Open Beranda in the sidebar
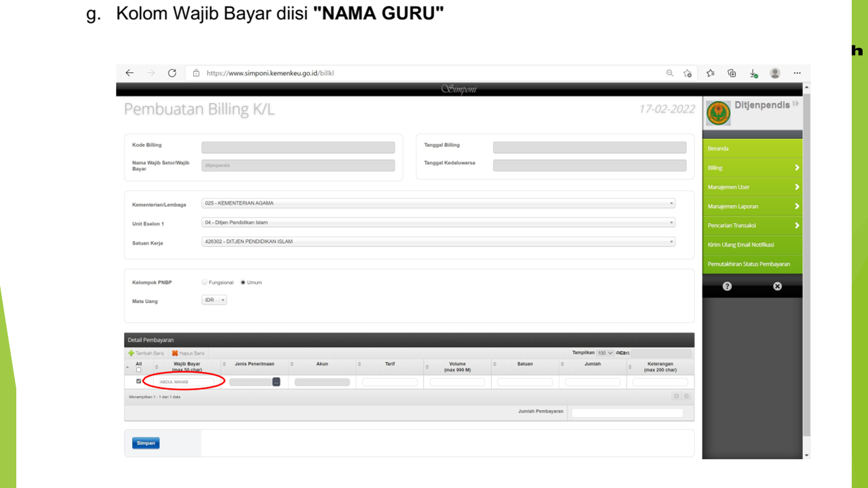 click(x=752, y=148)
